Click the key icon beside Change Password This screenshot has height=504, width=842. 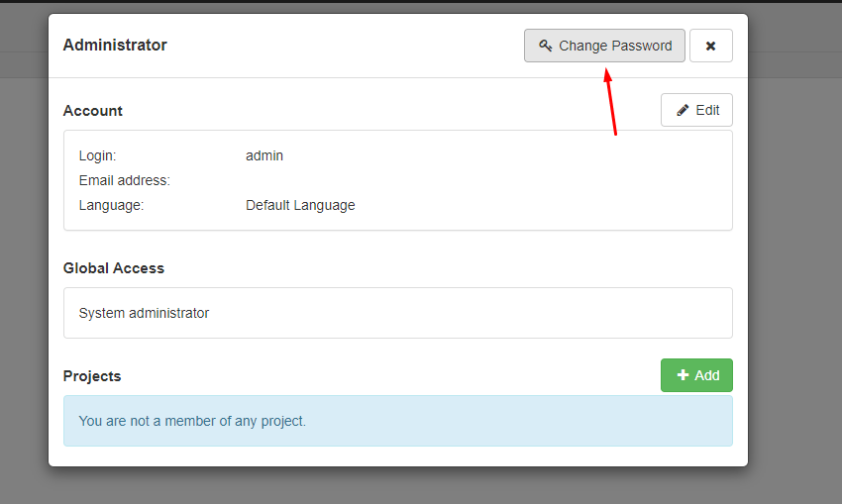click(545, 46)
